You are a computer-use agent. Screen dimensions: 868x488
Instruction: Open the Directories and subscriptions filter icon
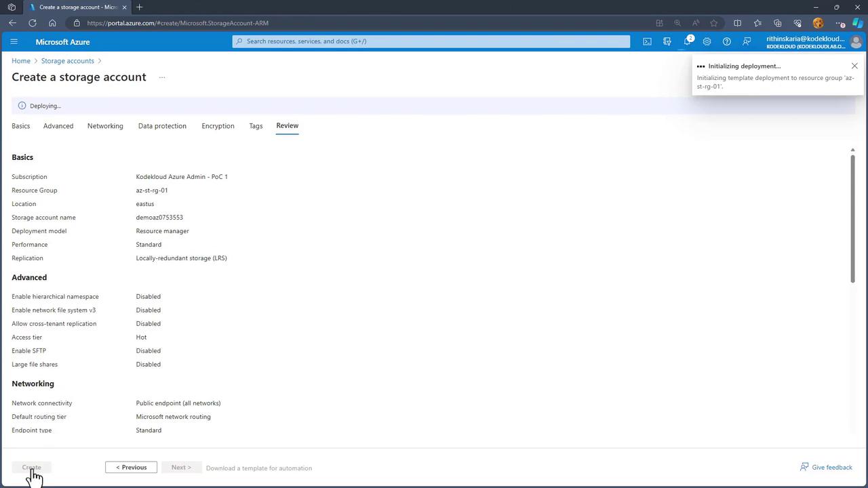point(667,41)
